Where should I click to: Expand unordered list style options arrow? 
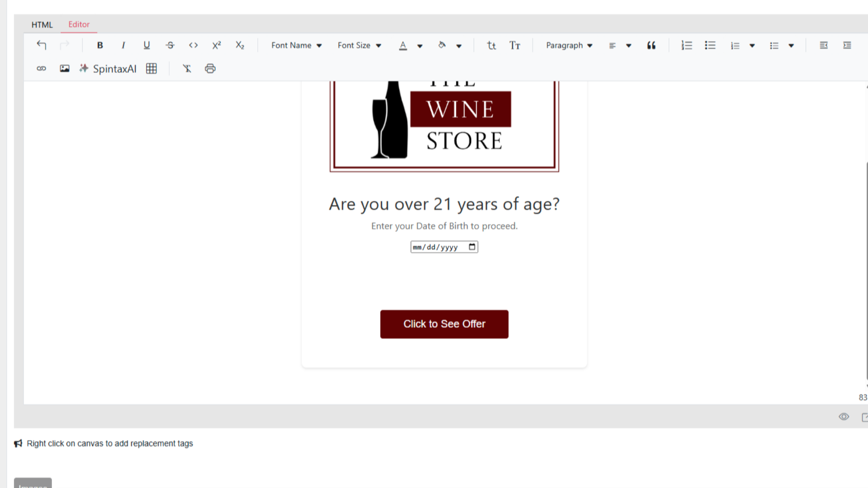791,46
